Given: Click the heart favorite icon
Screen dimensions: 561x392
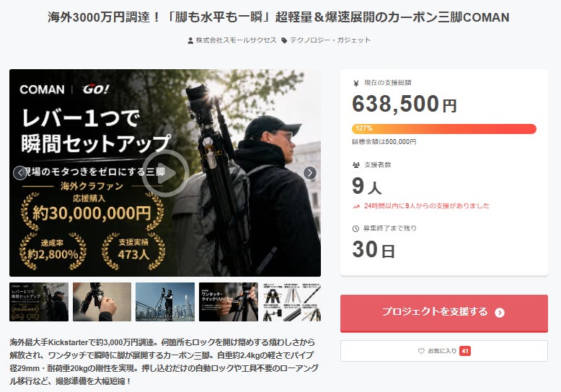Looking at the screenshot, I should coord(421,351).
